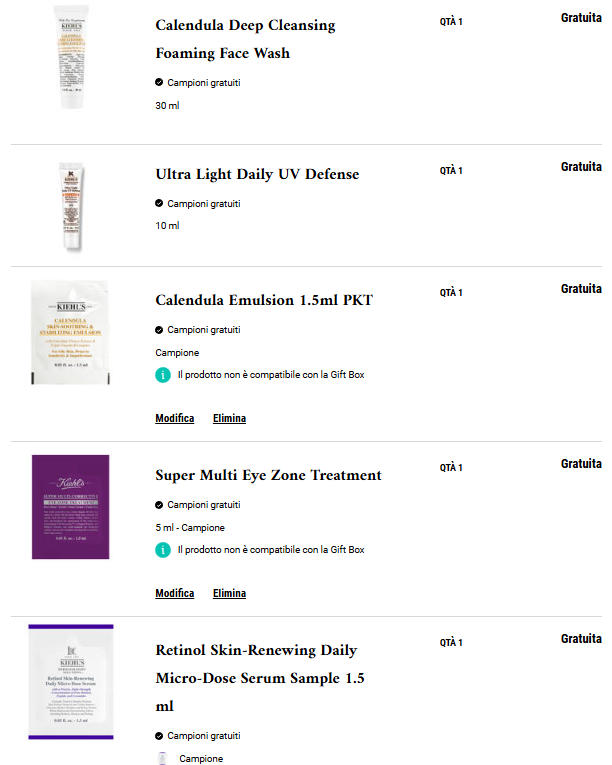
Task: View the Ultra Light UV Defense tube image
Action: tap(72, 207)
